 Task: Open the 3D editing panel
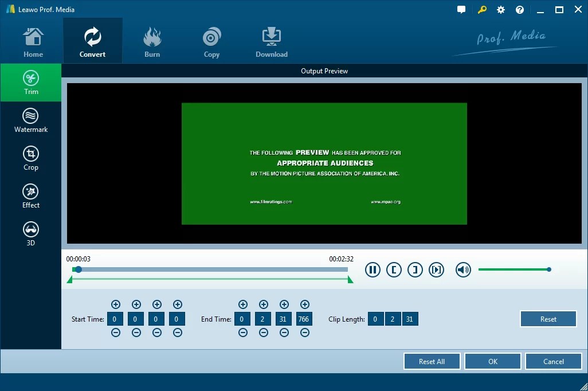point(31,234)
